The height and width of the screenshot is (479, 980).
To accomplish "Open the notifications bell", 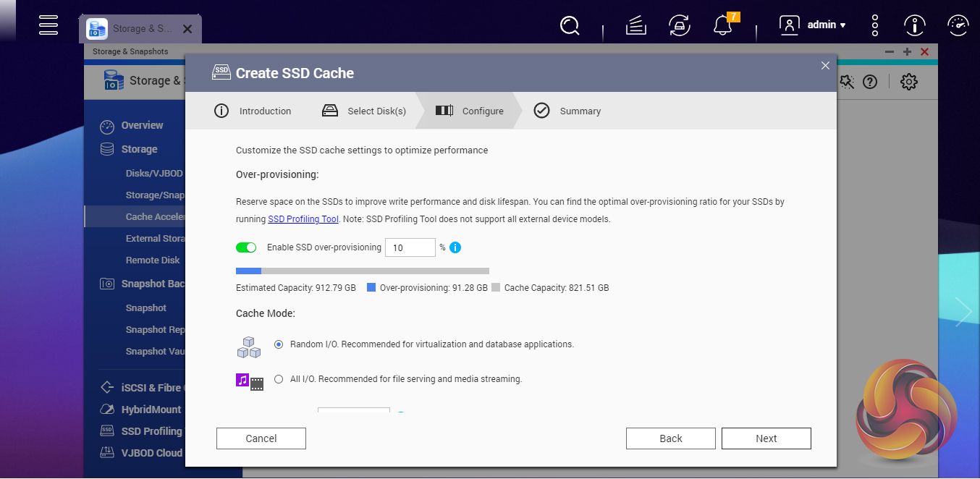I will (722, 25).
